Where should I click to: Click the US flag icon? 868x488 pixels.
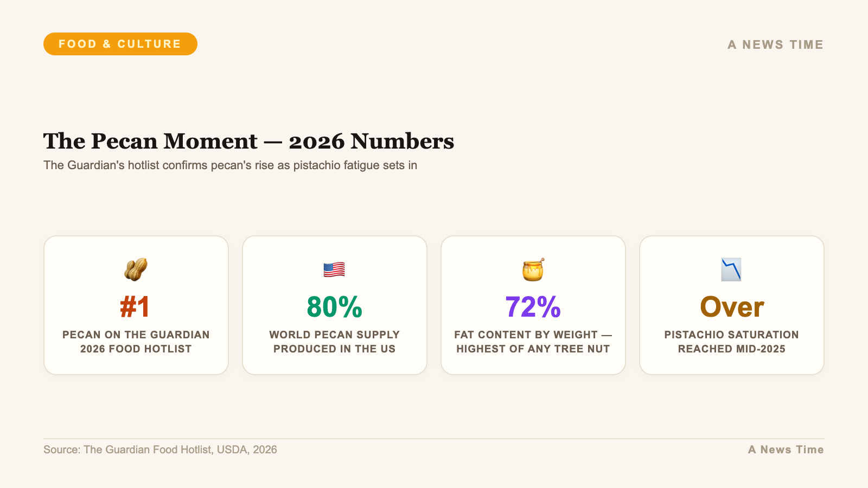[334, 269]
